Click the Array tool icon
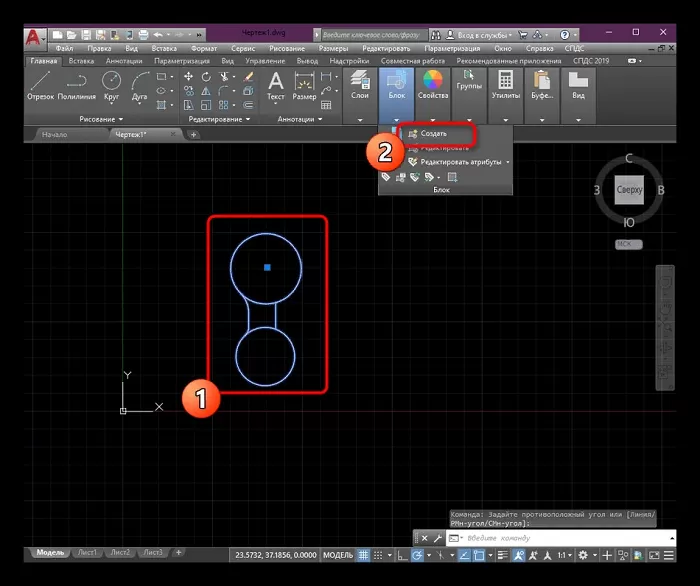Screen dimensions: 700x586 click(224, 105)
